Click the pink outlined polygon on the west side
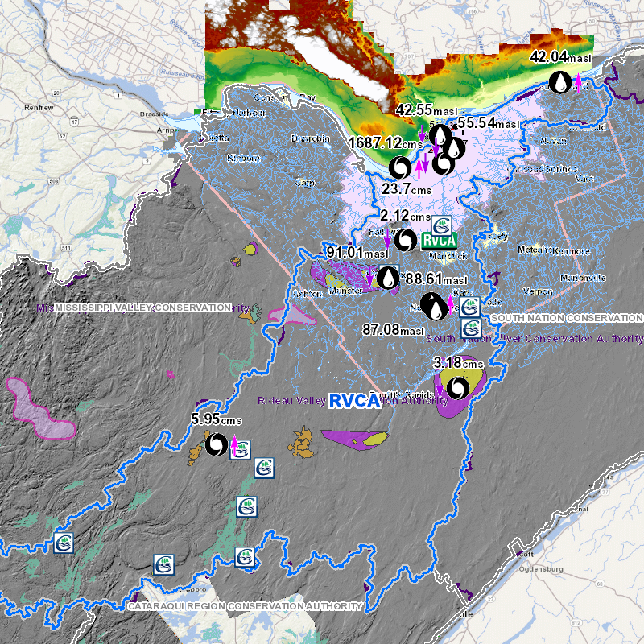The height and width of the screenshot is (644, 644). click(x=39, y=407)
